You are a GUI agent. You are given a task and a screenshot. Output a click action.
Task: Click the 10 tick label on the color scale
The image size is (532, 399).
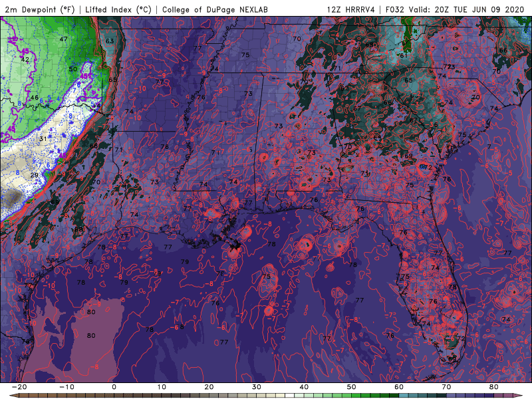coord(162,387)
